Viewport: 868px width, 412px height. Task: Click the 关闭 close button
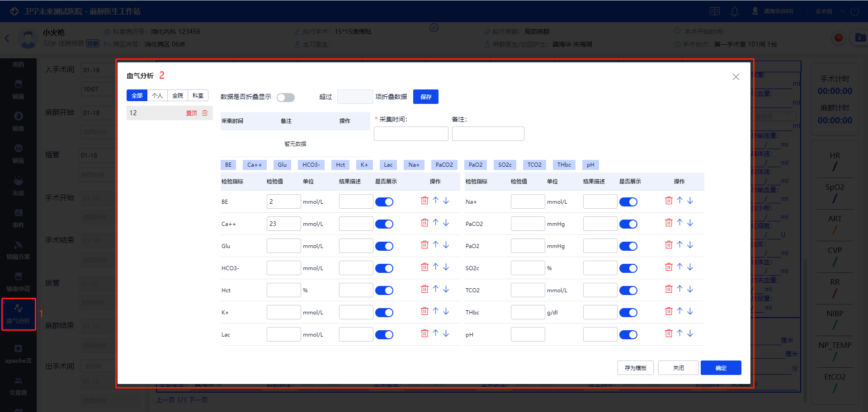point(679,368)
